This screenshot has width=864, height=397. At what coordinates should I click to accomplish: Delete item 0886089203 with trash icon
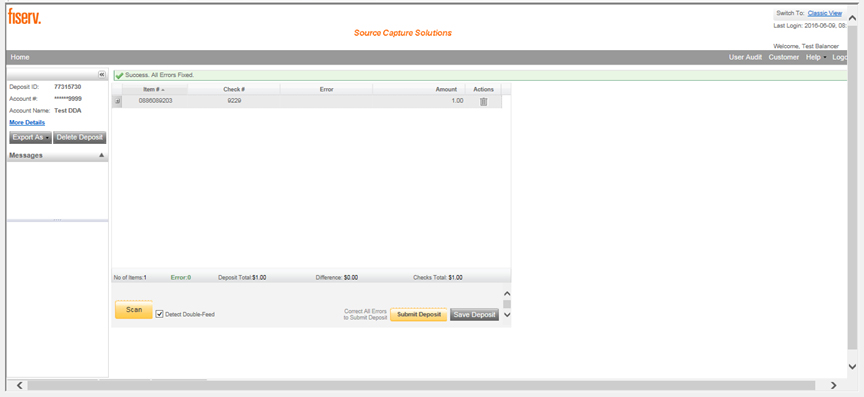click(x=483, y=101)
